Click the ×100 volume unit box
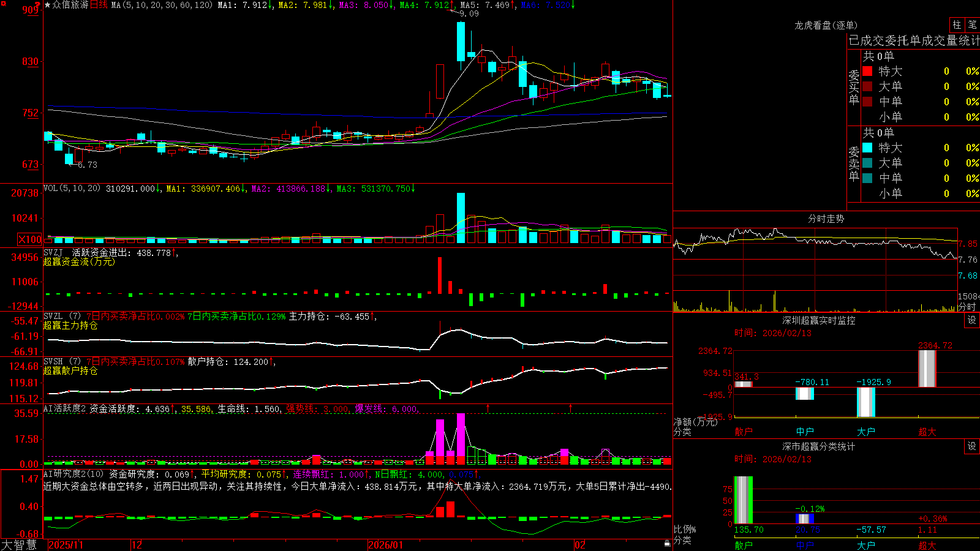 (30, 239)
